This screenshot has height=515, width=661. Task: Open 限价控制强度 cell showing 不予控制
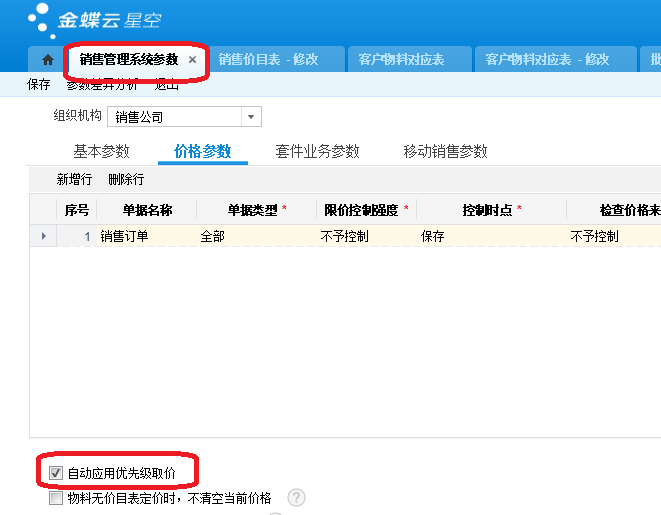point(365,237)
